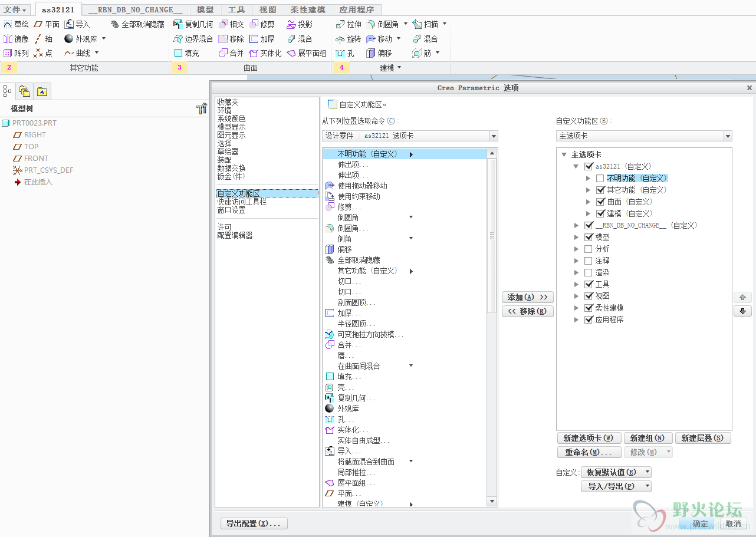Viewport: 756px width, 537px height.
Task: Select 快速访问工具栏 in options list
Action: (242, 202)
